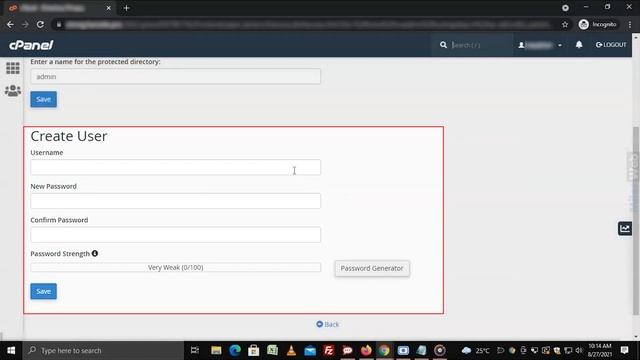The width and height of the screenshot is (640, 360).
Task: Open VLC media player from taskbar
Action: point(291,350)
